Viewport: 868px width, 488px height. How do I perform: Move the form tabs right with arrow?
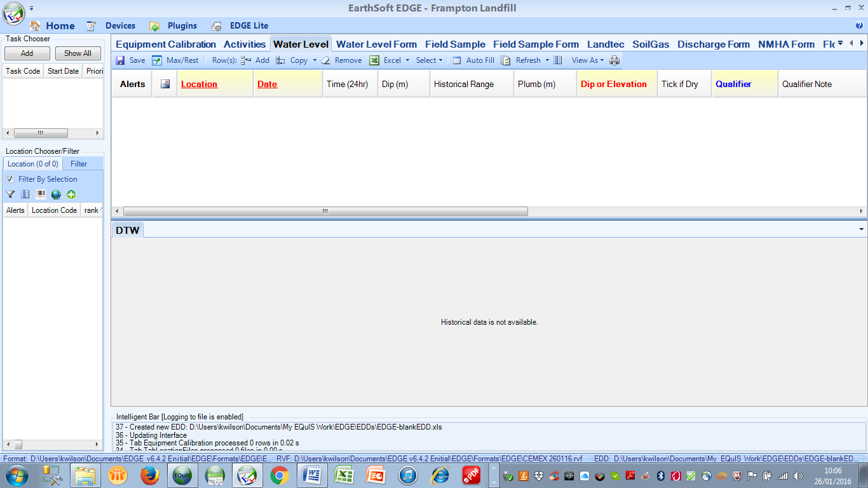point(862,43)
